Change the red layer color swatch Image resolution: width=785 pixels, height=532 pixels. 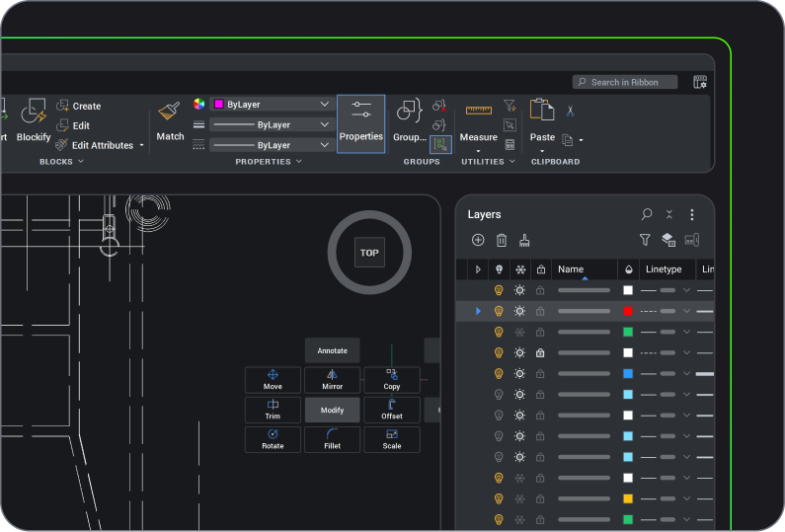(628, 311)
